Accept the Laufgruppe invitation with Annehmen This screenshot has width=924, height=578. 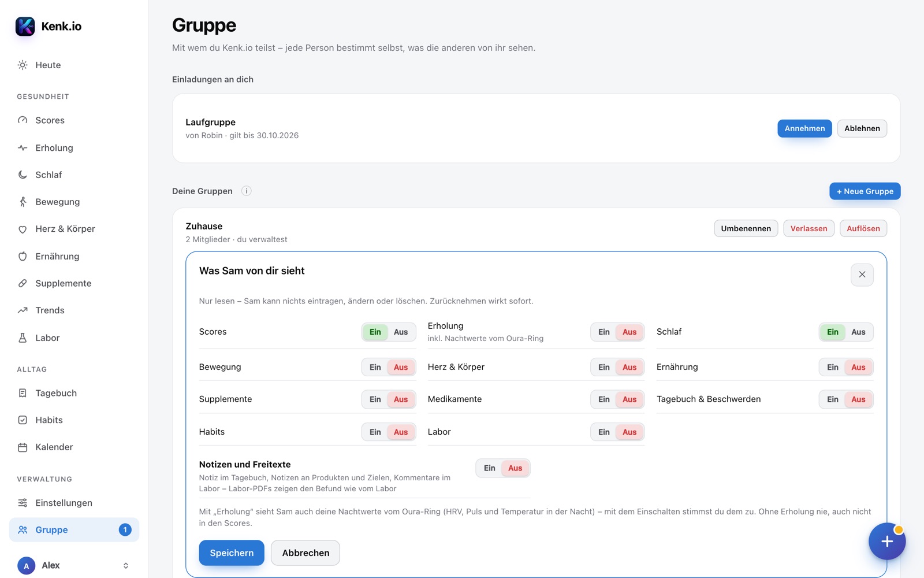click(804, 128)
